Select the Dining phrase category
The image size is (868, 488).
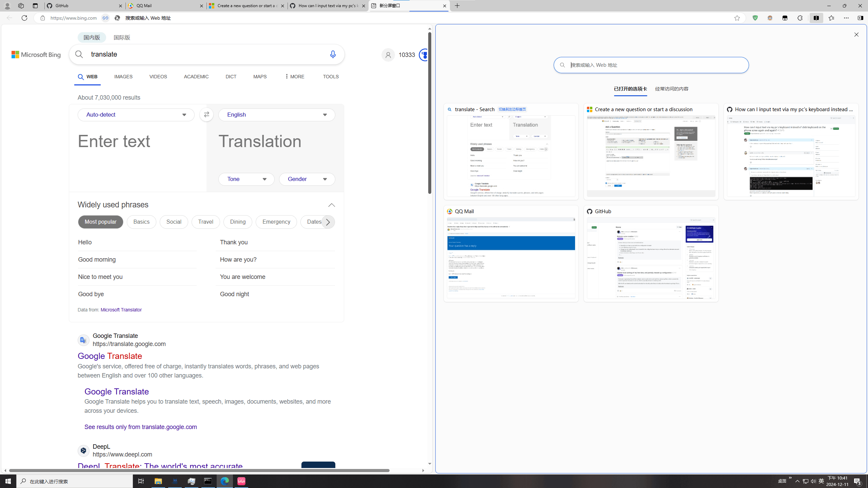point(237,222)
